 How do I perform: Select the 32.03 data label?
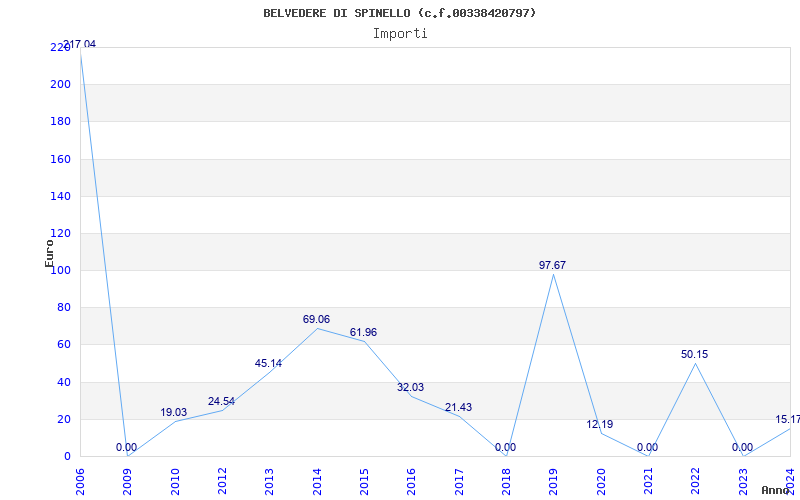tap(410, 388)
